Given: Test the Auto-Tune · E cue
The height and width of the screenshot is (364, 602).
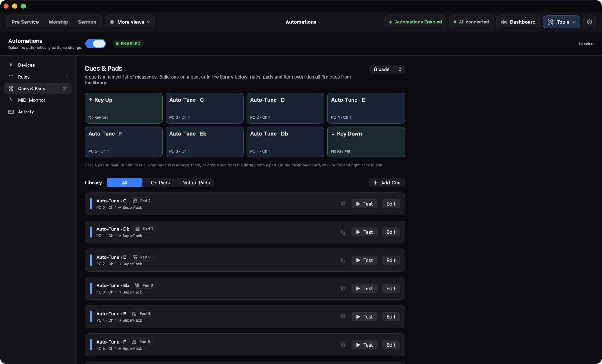Looking at the screenshot, I should pyautogui.click(x=364, y=317).
